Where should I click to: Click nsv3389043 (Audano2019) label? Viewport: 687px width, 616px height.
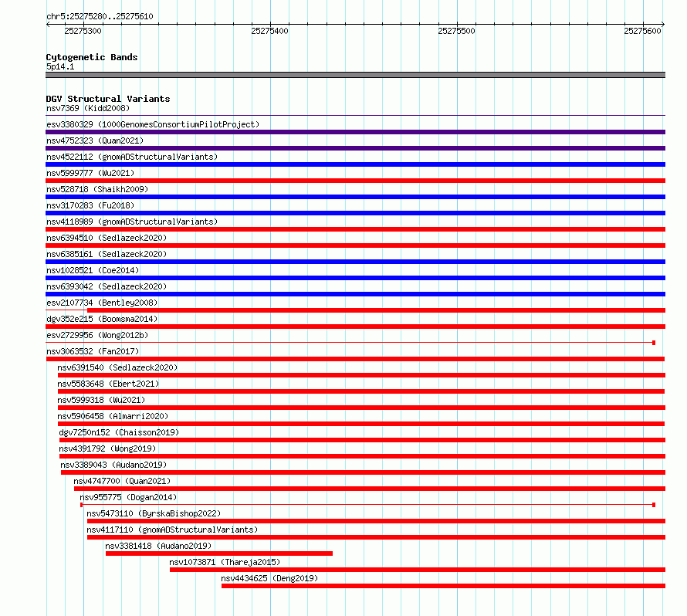(x=113, y=465)
